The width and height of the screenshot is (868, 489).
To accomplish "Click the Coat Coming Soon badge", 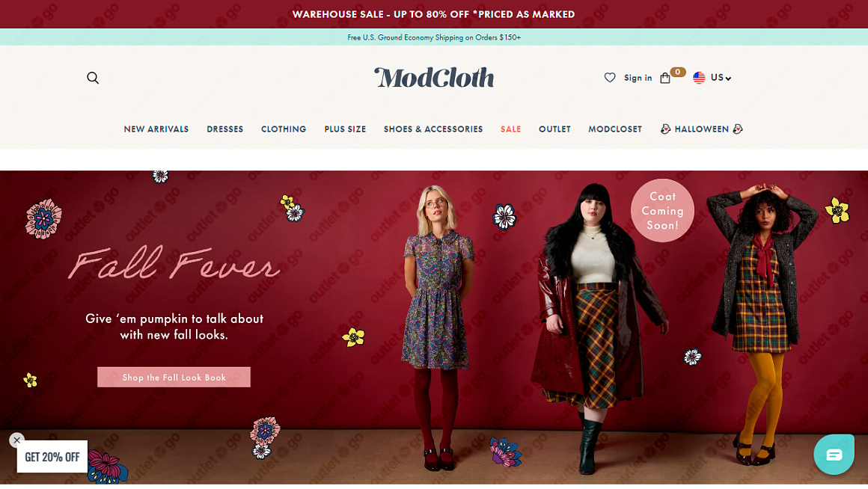I will click(x=663, y=211).
